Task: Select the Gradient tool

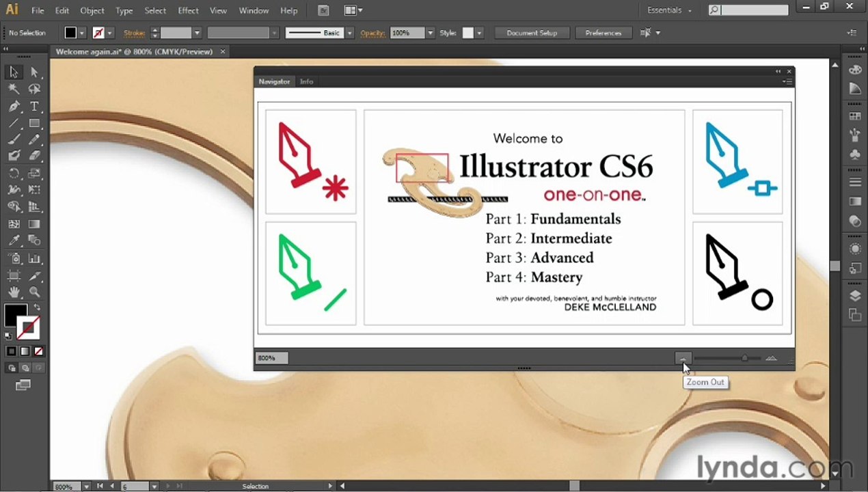Action: click(34, 224)
